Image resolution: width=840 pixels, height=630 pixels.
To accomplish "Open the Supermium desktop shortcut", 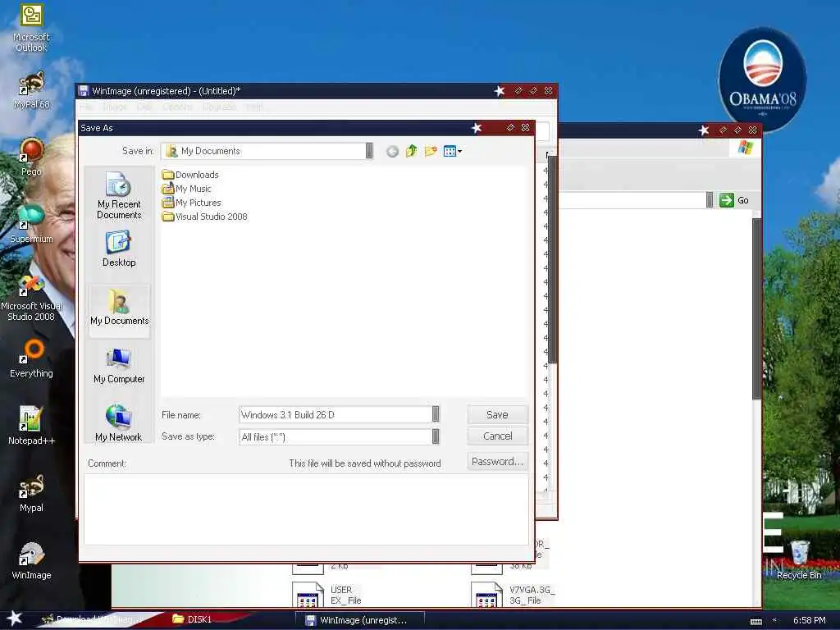I will click(31, 224).
